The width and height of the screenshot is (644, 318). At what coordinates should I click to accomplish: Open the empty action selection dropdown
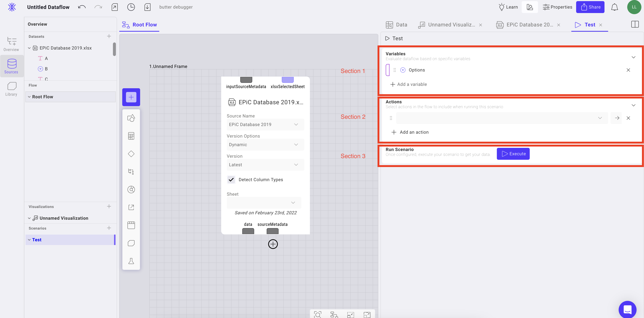[x=502, y=118]
